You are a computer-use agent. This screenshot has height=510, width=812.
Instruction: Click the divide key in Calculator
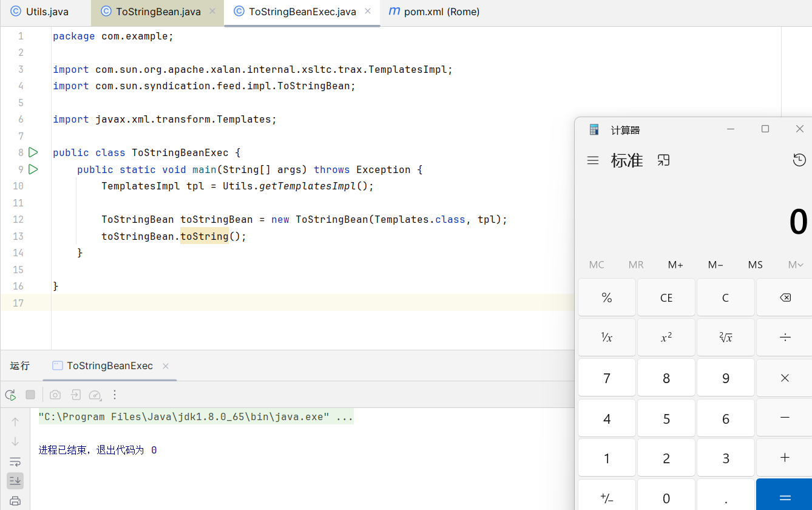pyautogui.click(x=785, y=338)
